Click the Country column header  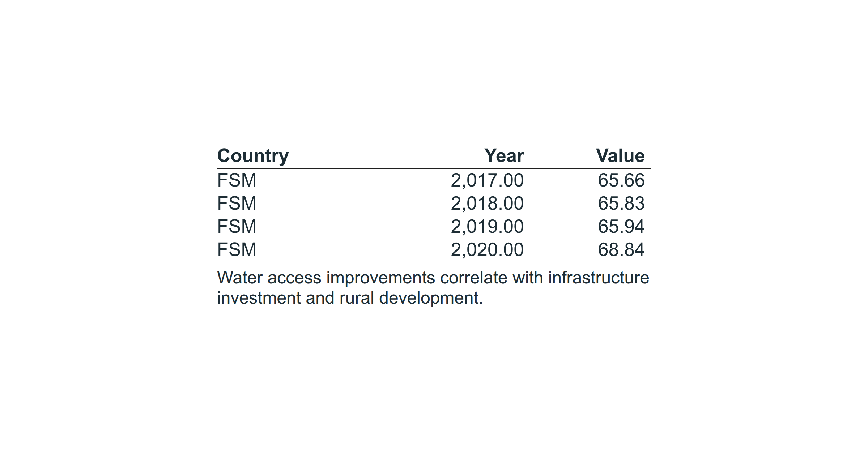[x=253, y=156]
